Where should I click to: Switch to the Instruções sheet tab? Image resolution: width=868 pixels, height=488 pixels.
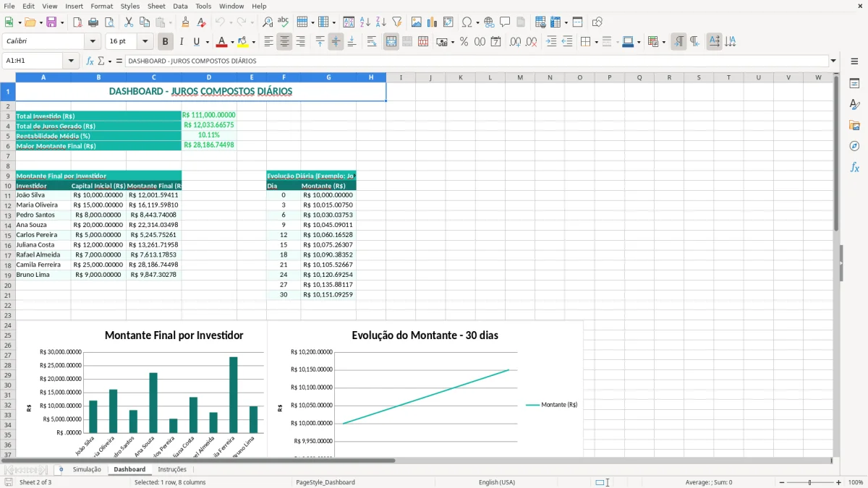[x=172, y=469]
